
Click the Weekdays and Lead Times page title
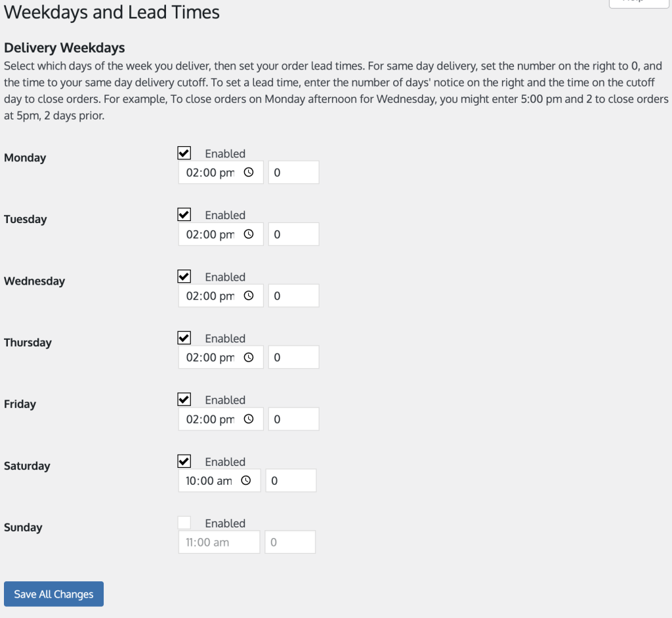click(x=112, y=12)
